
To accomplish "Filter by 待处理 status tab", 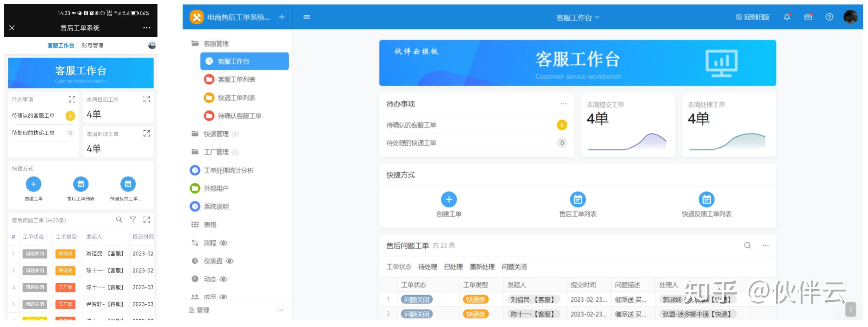I will click(428, 267).
